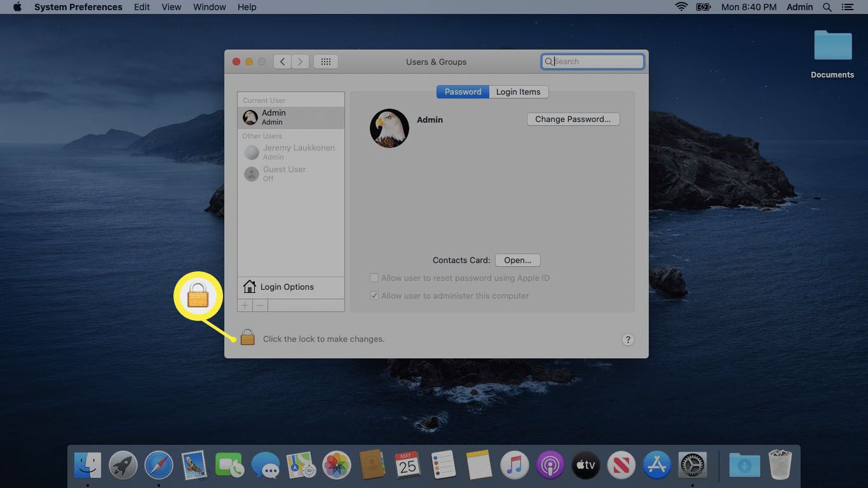The width and height of the screenshot is (868, 488).
Task: Open the Wi-Fi status menu
Action: (x=682, y=7)
